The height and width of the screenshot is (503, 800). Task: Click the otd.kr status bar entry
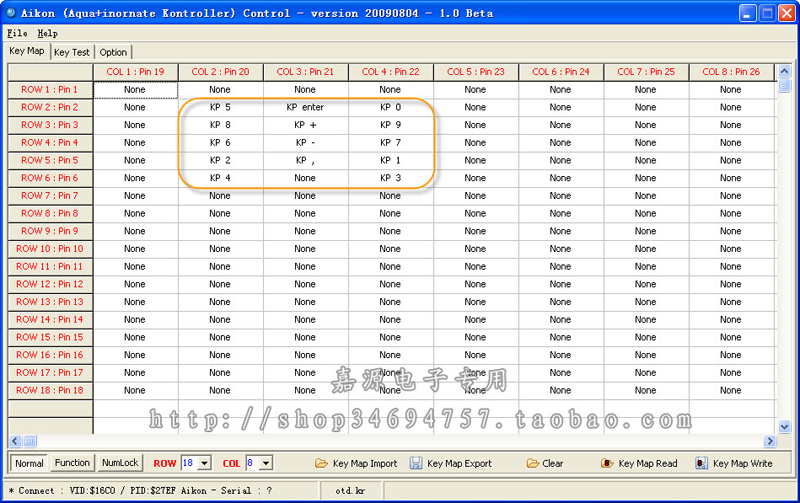350,491
